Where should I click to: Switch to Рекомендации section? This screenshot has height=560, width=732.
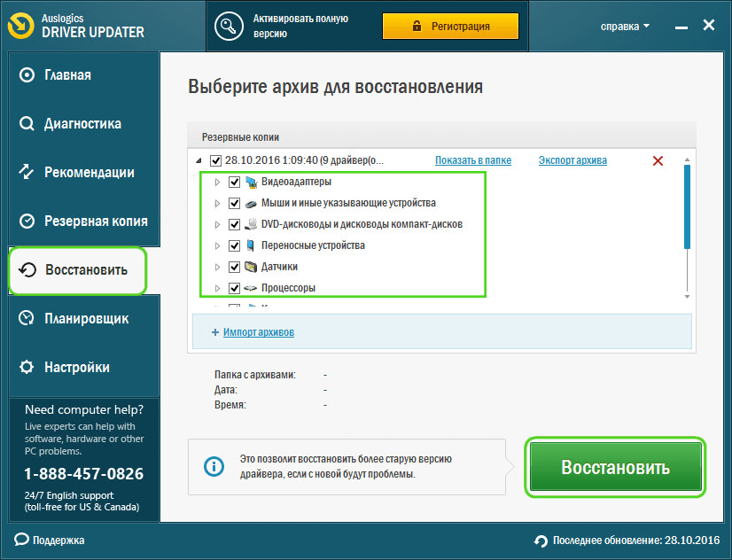(84, 172)
